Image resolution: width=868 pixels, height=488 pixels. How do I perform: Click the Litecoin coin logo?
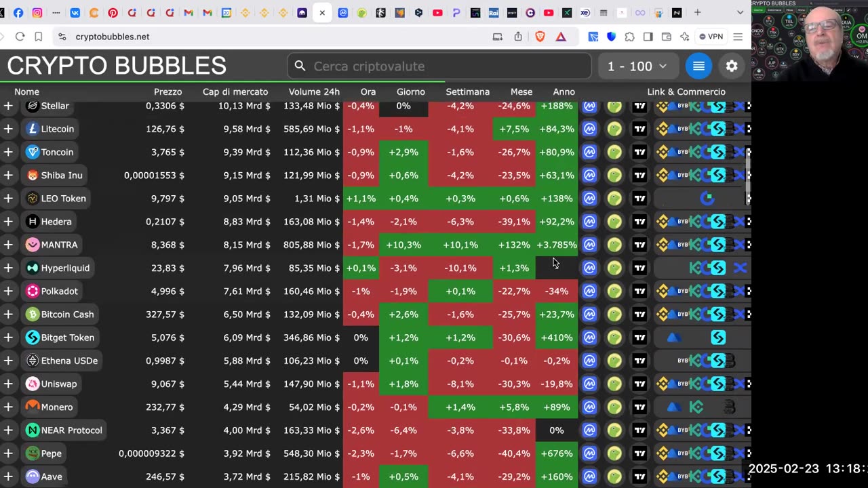32,129
